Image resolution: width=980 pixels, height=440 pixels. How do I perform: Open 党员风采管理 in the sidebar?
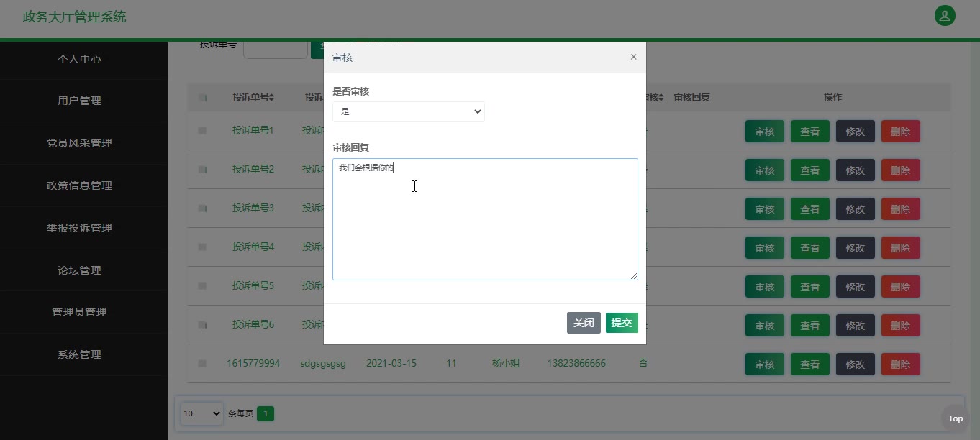[x=79, y=143]
